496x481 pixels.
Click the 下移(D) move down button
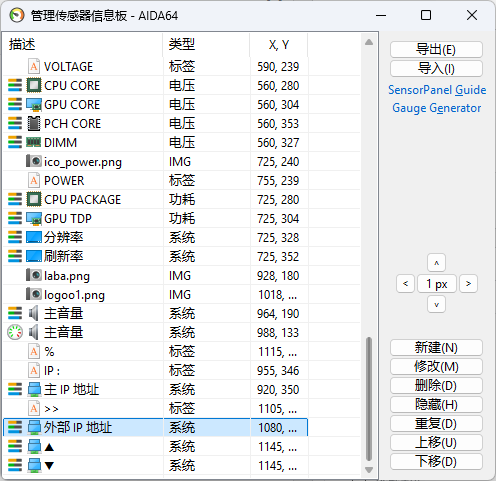pos(436,462)
